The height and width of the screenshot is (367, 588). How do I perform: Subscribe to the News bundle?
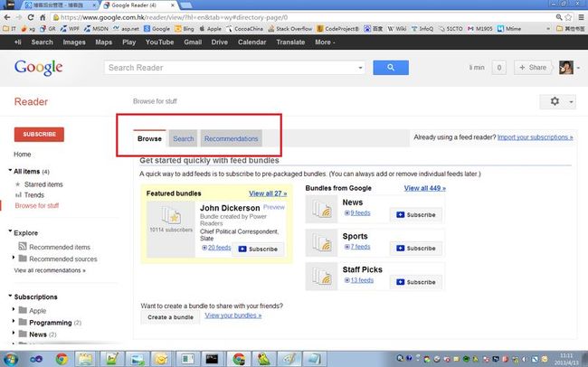416,215
